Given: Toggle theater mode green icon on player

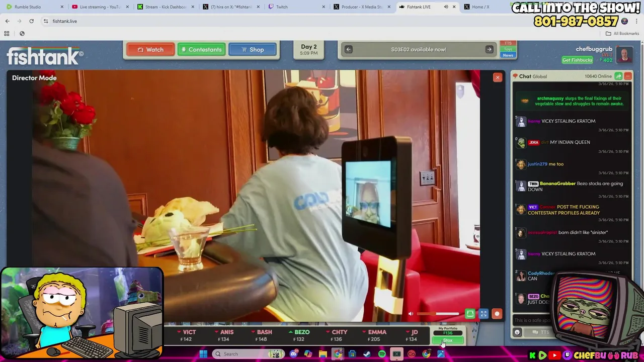Looking at the screenshot, I should click(x=470, y=314).
